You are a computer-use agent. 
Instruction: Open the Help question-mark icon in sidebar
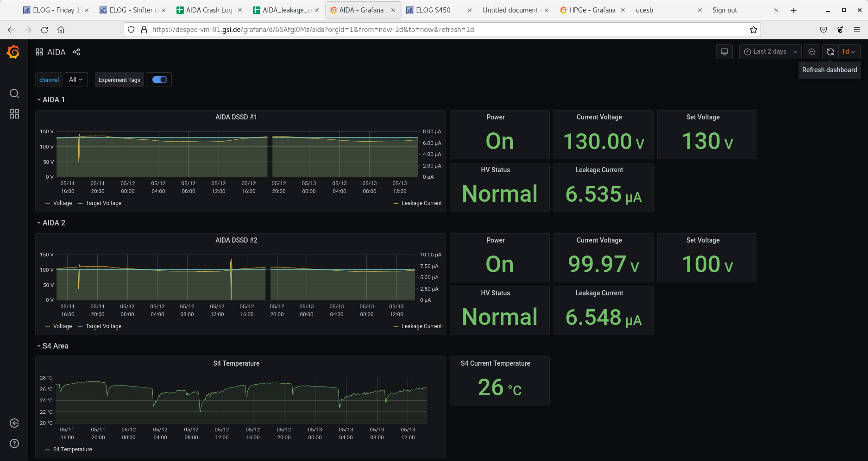(x=14, y=443)
